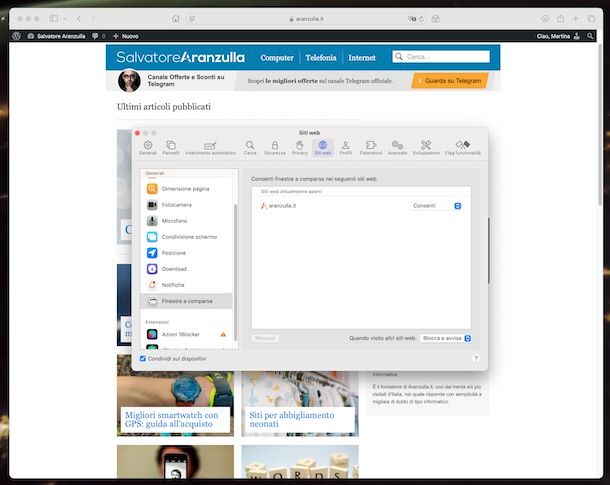
Task: Toggle Condividi sui dispositivi checkbox
Action: point(143,359)
